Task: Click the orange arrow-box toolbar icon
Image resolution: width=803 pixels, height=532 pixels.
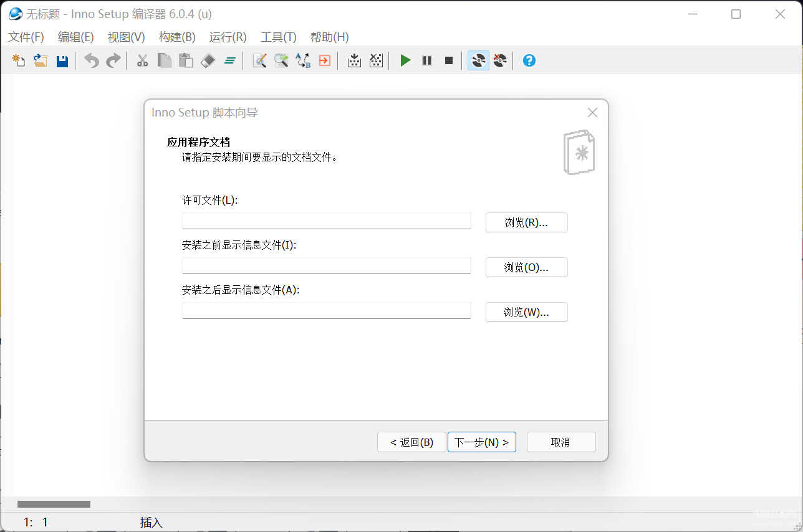Action: [x=324, y=60]
